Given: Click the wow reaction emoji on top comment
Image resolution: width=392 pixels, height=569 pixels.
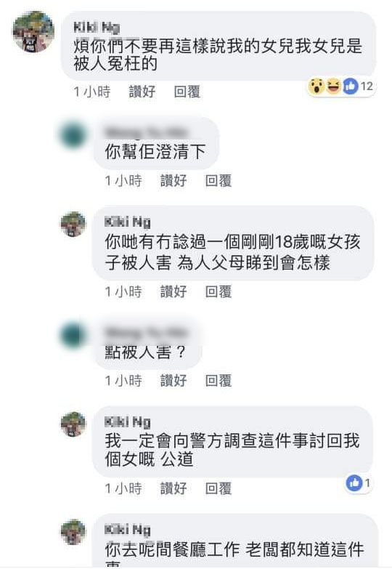Looking at the screenshot, I should (317, 86).
